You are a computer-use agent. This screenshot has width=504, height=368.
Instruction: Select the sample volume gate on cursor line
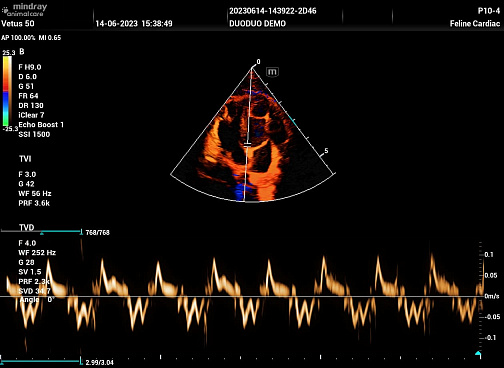(x=247, y=144)
